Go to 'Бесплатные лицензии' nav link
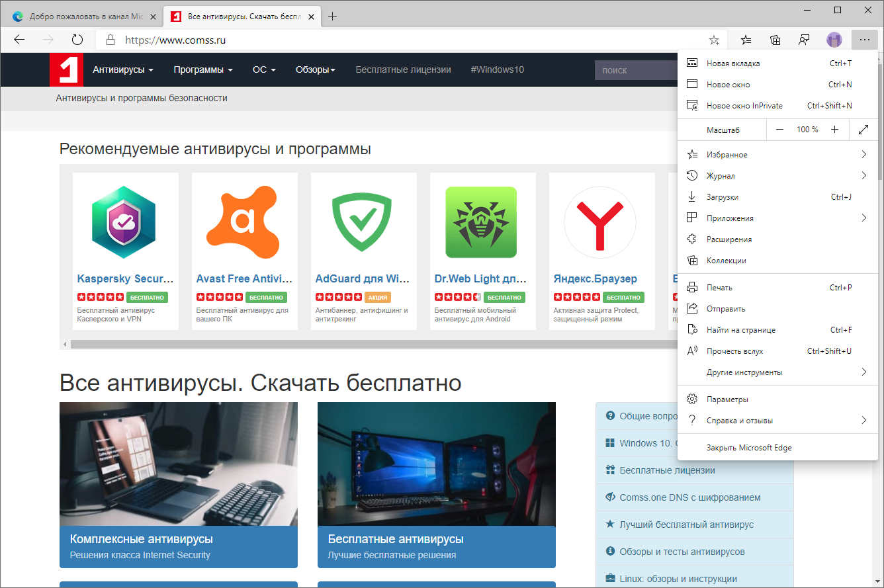884x588 pixels. click(x=403, y=69)
